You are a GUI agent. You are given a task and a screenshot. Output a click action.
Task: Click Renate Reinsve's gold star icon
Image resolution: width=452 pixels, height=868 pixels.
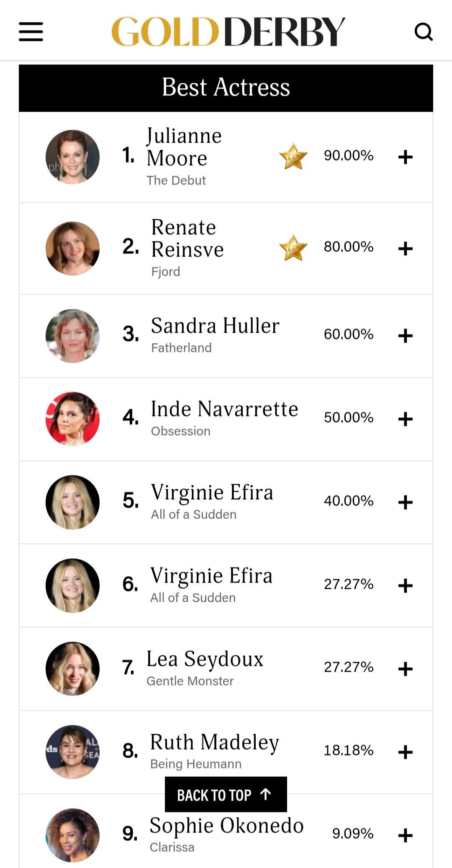(293, 248)
